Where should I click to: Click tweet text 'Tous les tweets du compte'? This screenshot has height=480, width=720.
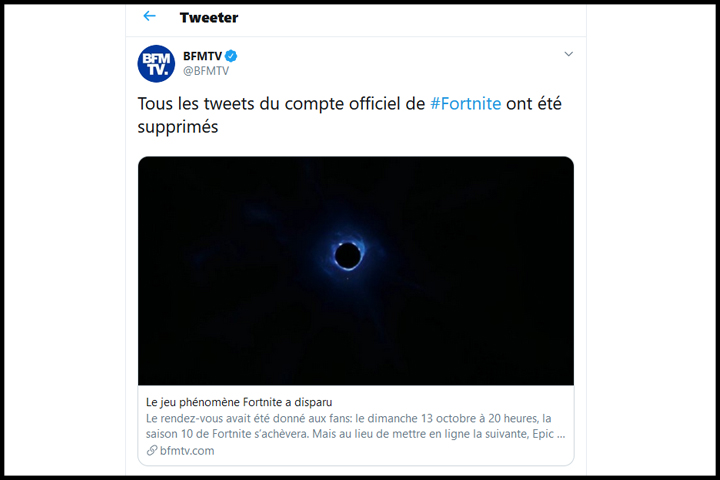(210, 105)
